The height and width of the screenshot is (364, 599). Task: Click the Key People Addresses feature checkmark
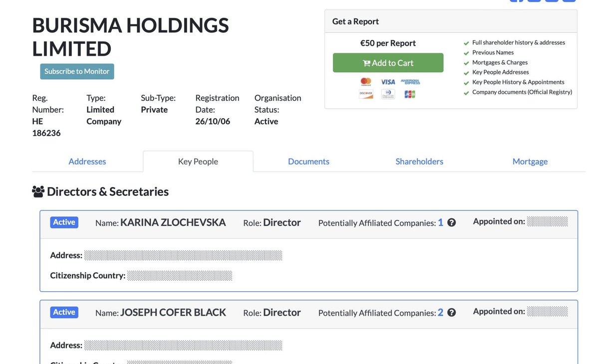[466, 73]
